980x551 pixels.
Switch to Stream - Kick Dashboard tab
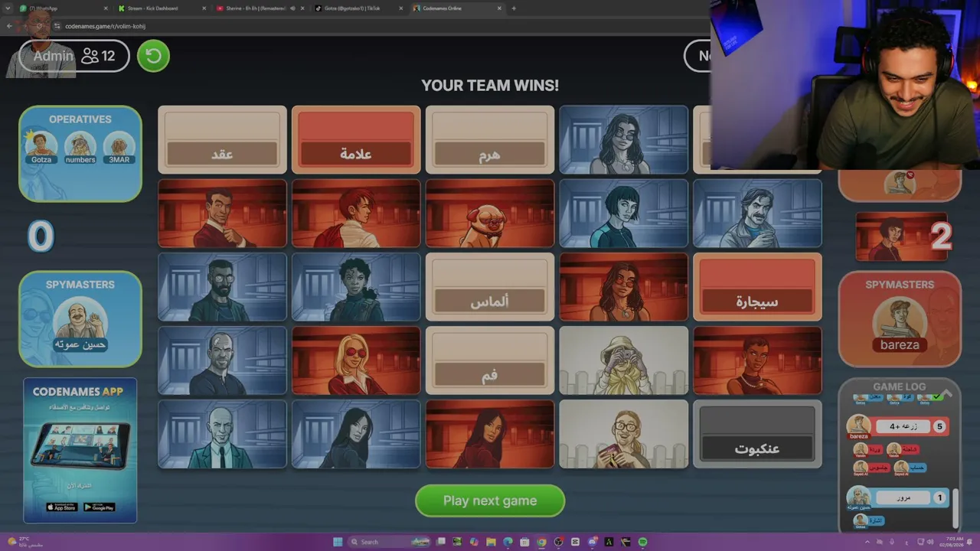pyautogui.click(x=162, y=8)
